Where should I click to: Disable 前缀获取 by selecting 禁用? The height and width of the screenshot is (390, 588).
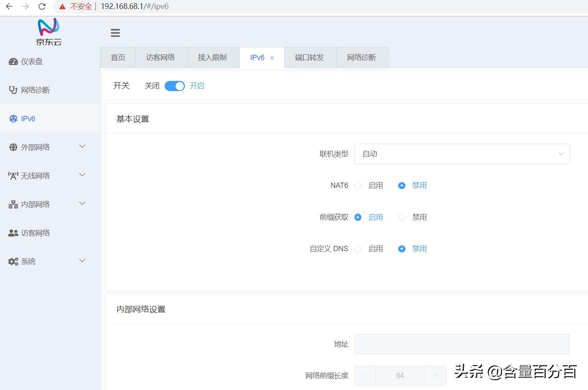401,217
